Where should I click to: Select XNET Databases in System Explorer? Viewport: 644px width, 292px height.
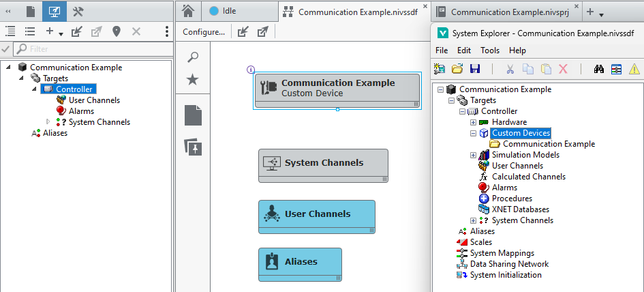click(521, 209)
